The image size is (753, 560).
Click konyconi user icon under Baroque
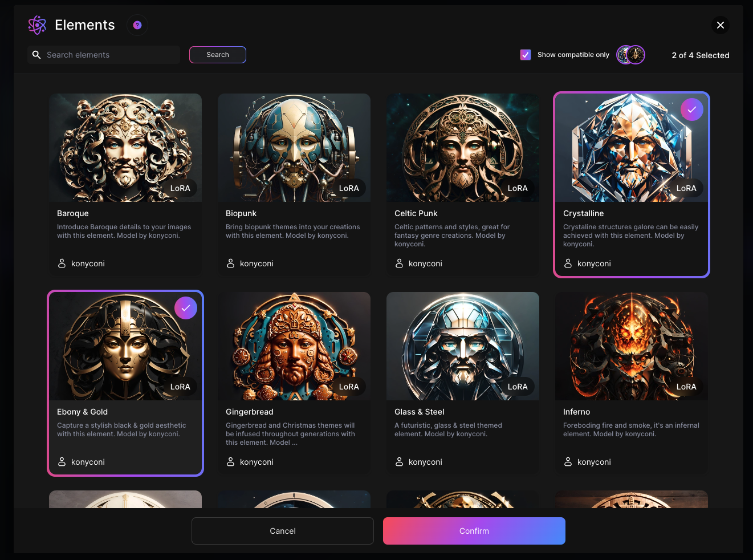(x=62, y=263)
